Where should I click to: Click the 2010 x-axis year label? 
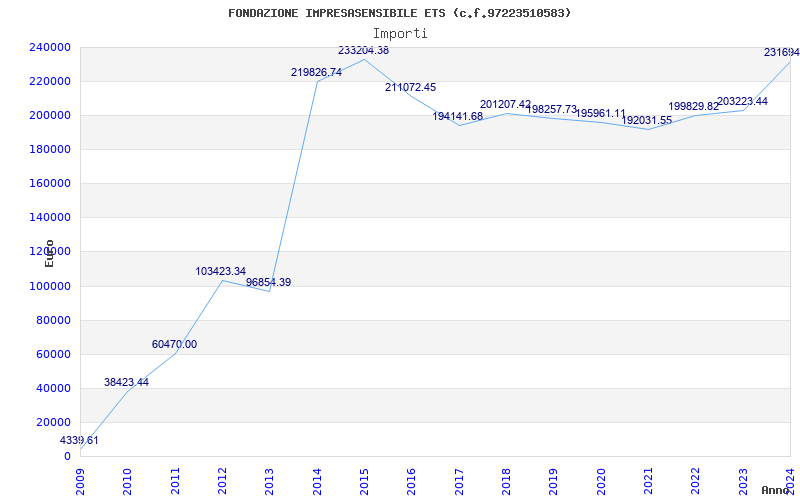128,481
